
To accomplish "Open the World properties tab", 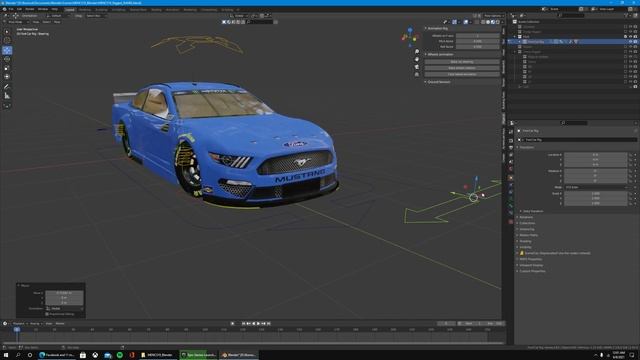I will [511, 169].
